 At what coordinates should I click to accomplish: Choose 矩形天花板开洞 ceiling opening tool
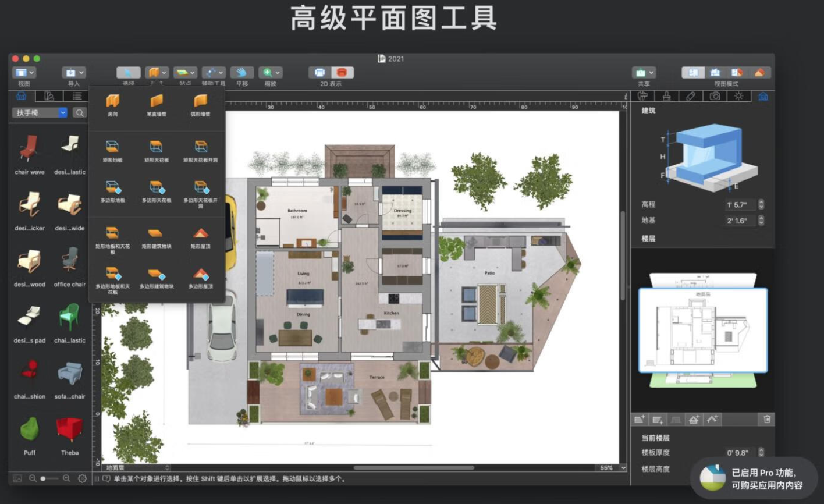(201, 151)
